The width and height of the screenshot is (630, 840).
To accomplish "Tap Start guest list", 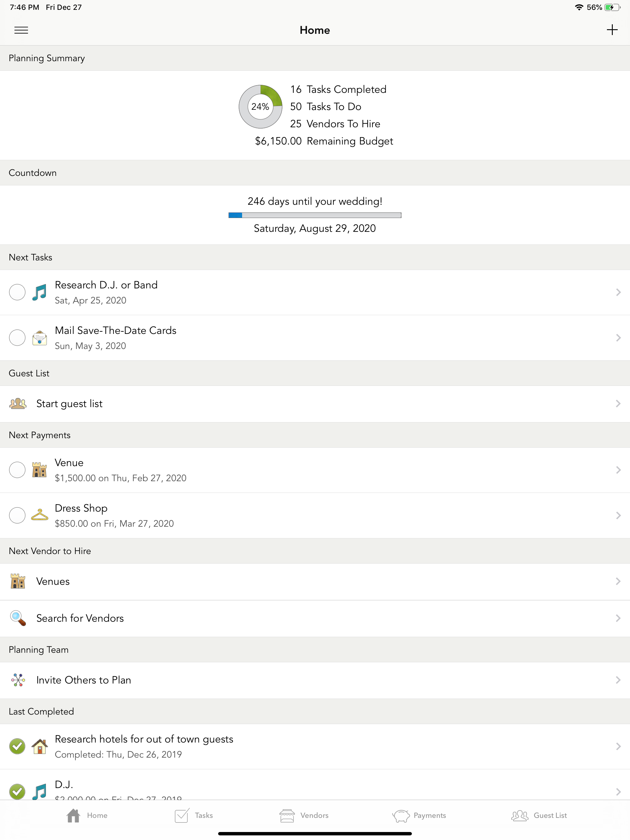I will [x=70, y=403].
